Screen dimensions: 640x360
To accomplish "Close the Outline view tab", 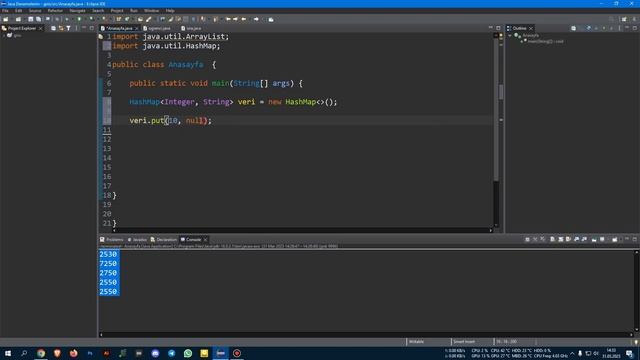I will pos(531,28).
